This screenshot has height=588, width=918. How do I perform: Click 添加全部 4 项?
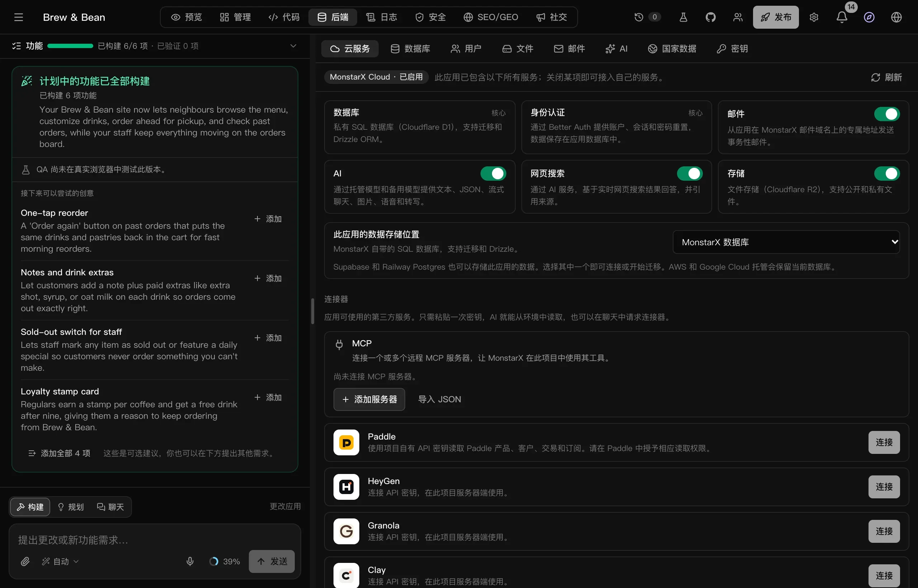[x=59, y=453]
